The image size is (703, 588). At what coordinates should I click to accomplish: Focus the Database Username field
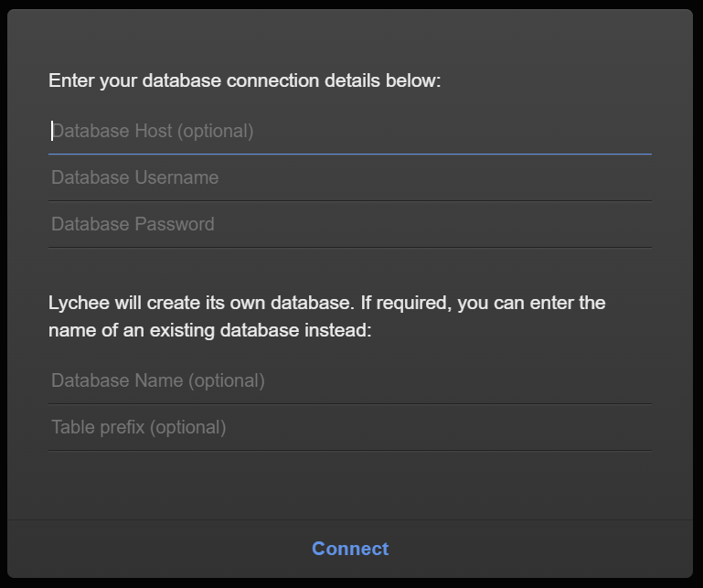tap(349, 178)
